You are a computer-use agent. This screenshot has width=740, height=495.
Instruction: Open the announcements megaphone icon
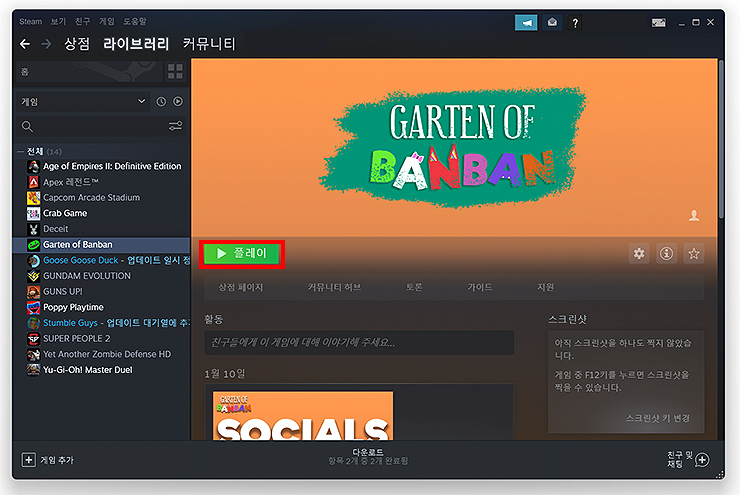click(x=526, y=23)
